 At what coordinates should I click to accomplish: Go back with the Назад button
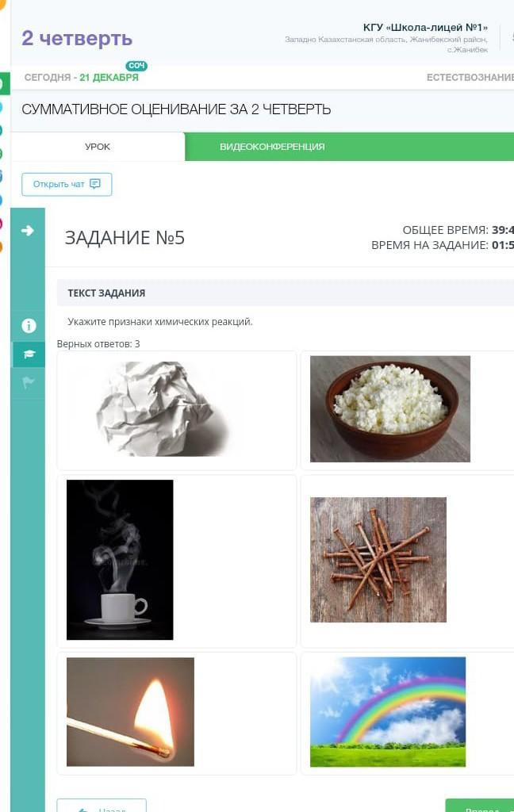tap(102, 806)
